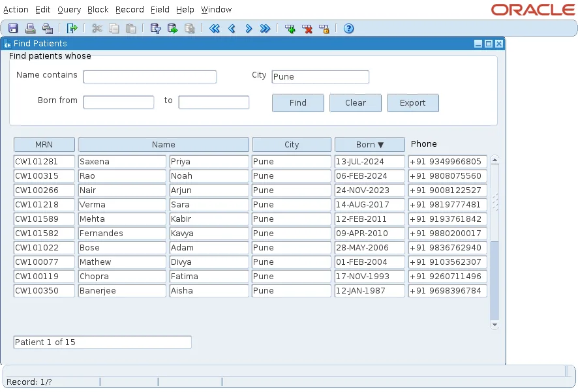Select the last name cell Saxena
The image size is (578, 392).
click(x=122, y=162)
